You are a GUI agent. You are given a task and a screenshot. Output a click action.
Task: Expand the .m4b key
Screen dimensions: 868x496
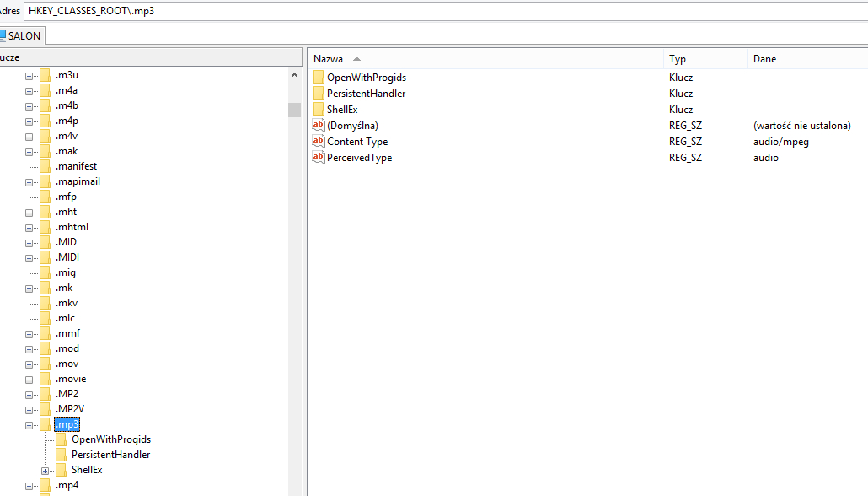coord(29,106)
